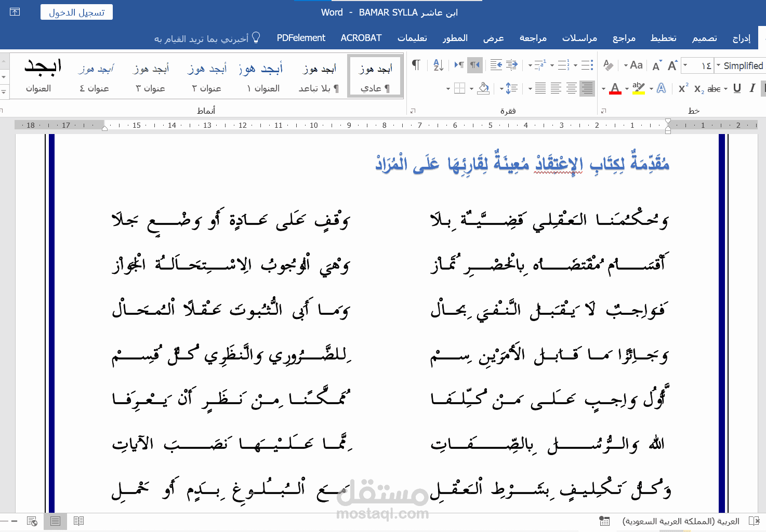Select the عادي style
This screenshot has width=766, height=532.
pos(375,77)
